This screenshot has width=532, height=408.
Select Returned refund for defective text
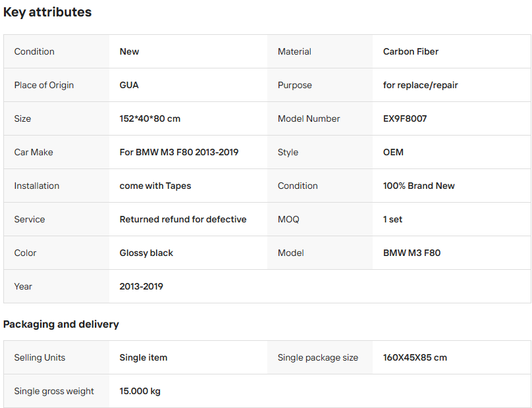click(x=182, y=219)
